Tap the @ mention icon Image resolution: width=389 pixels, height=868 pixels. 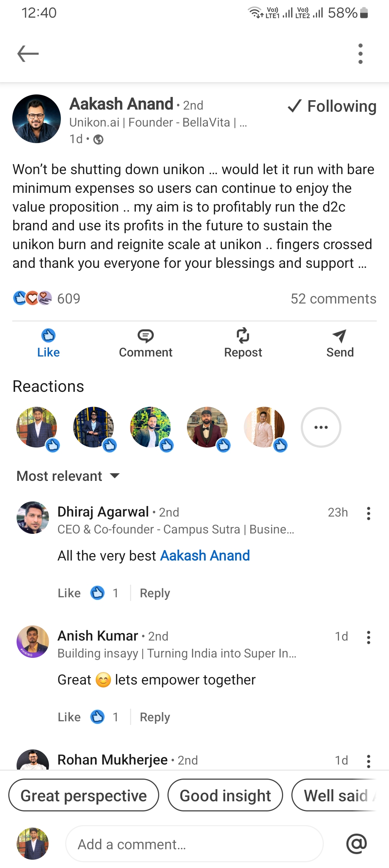click(x=356, y=843)
